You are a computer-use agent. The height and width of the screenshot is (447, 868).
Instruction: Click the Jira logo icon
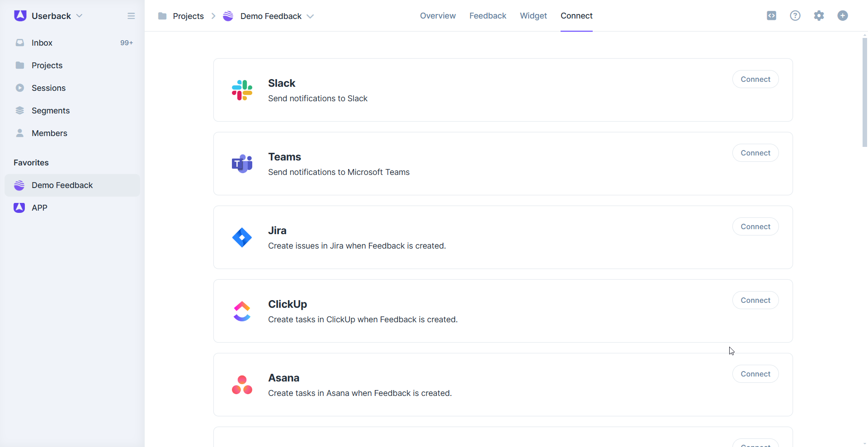242,237
